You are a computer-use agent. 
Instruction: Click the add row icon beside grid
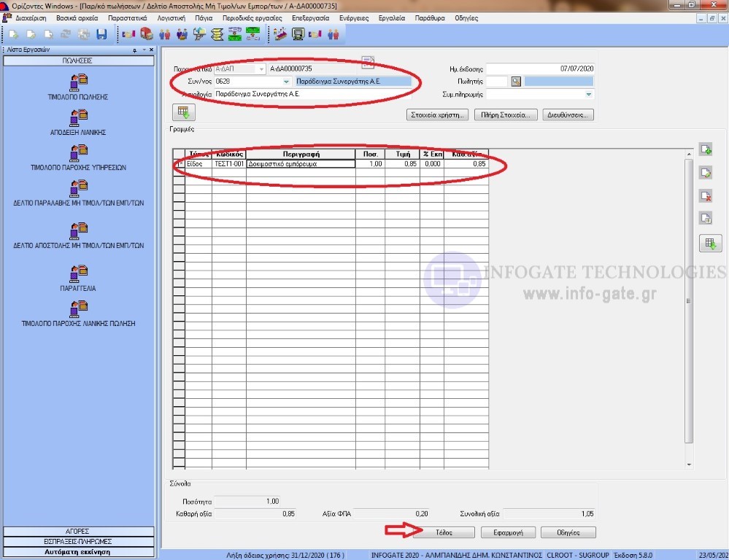tap(706, 150)
